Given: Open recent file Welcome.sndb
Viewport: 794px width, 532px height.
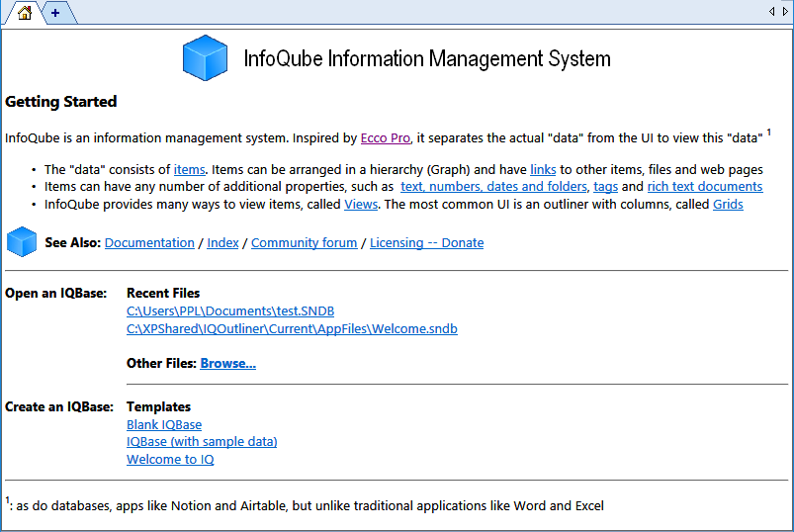Looking at the screenshot, I should 292,329.
